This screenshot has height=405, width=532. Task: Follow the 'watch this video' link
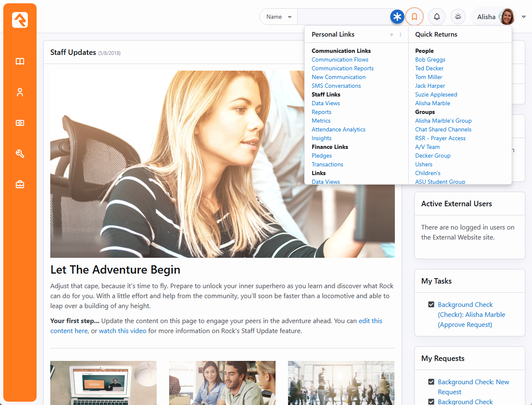[x=123, y=331]
